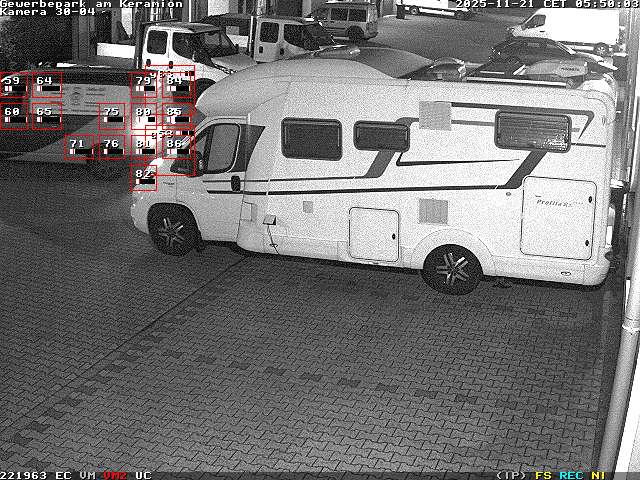Click the yellow FS status indicator
Image resolution: width=640 pixels, height=480 pixels.
click(x=544, y=475)
